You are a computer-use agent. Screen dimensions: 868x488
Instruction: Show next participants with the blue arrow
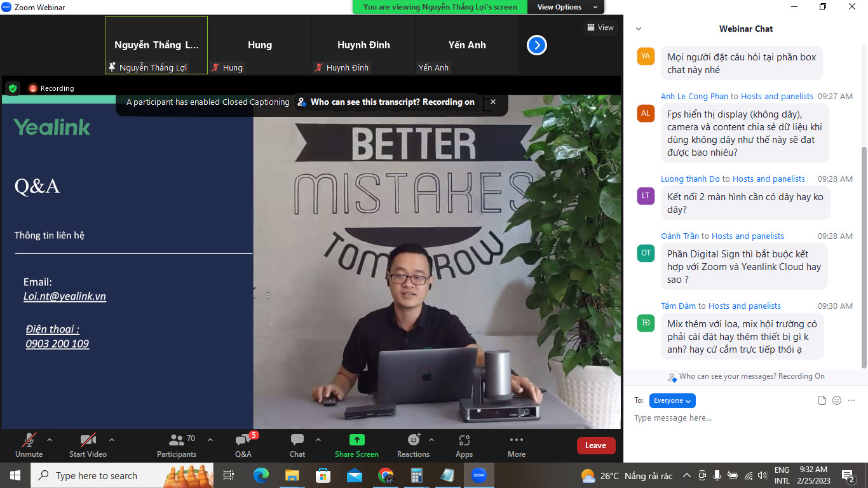pyautogui.click(x=537, y=45)
